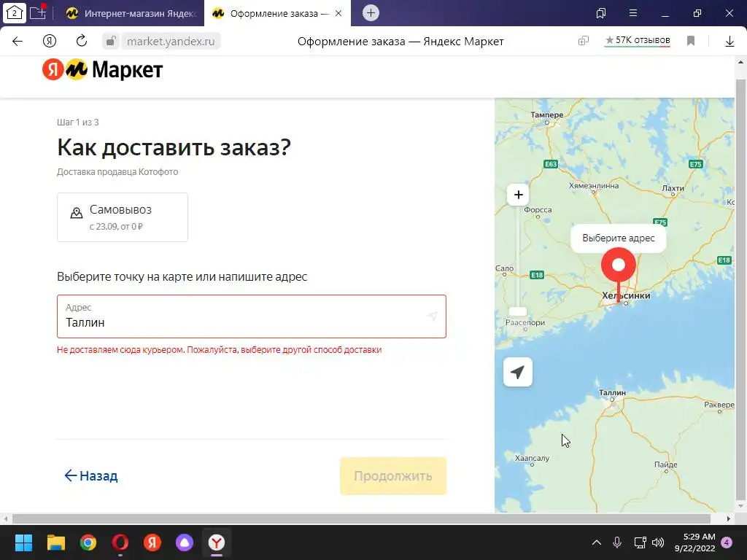
Task: Click the Продолжить button
Action: point(393,475)
